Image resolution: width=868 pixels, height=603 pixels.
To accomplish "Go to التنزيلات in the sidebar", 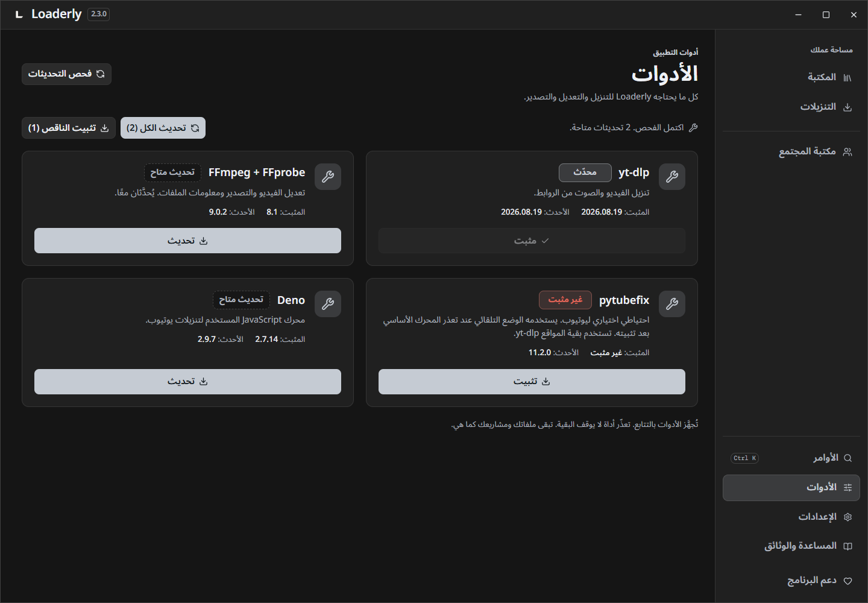I will [791, 107].
